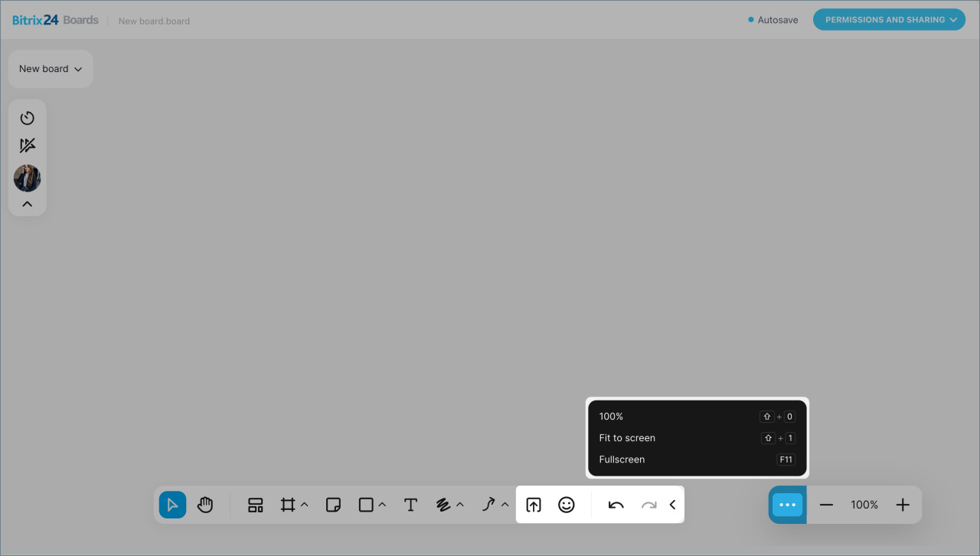
Task: Undo the last action
Action: 616,505
